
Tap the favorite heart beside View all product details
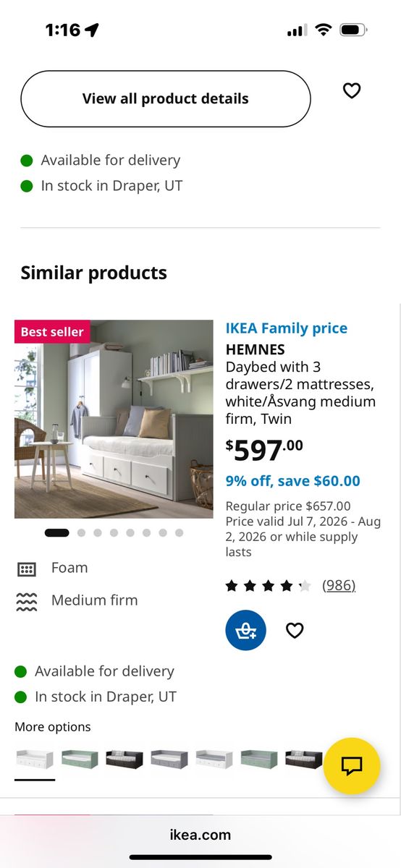[x=352, y=91]
